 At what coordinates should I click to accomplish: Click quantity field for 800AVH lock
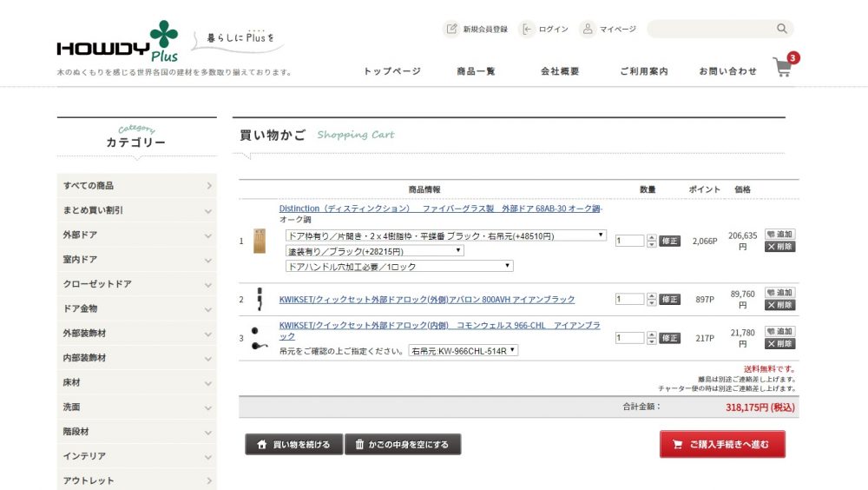point(629,299)
